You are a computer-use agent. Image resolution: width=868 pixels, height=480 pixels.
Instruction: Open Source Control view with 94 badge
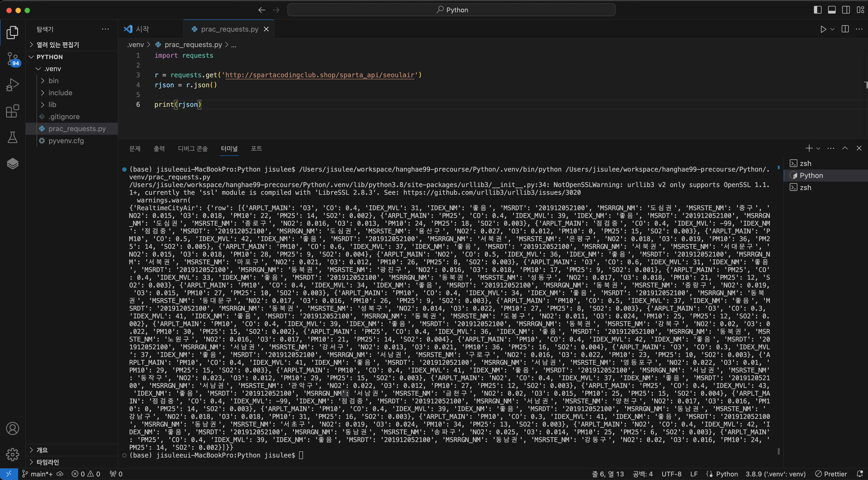click(13, 59)
